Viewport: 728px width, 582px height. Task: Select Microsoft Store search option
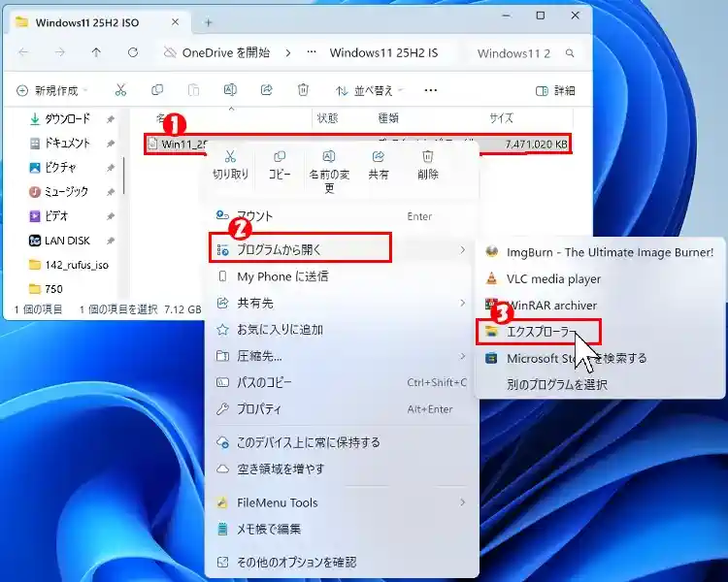600,358
